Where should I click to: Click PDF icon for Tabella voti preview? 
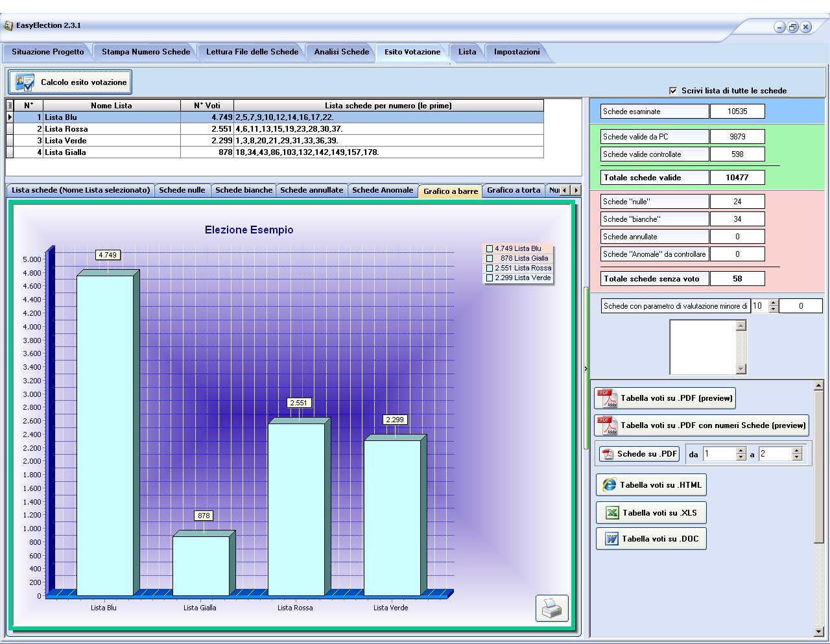pyautogui.click(x=608, y=398)
